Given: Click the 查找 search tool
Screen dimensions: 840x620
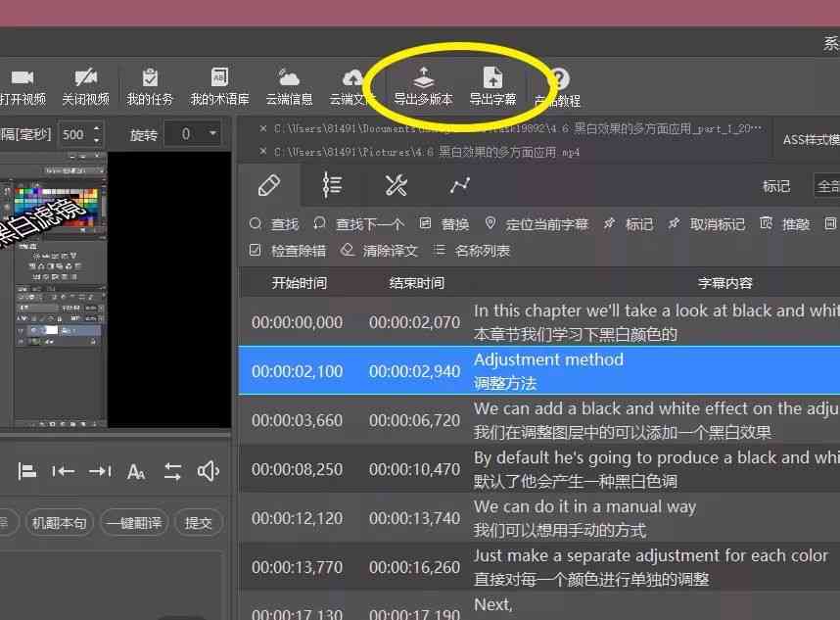Looking at the screenshot, I should pos(274,224).
